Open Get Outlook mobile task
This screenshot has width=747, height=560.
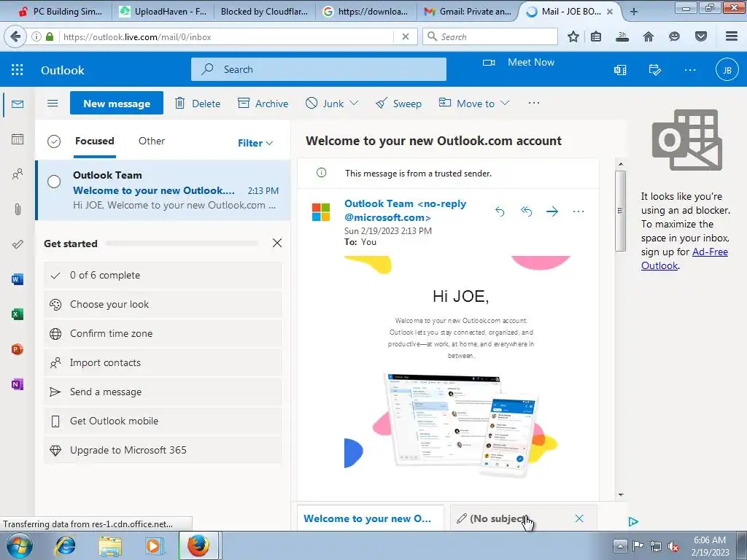pos(163,421)
